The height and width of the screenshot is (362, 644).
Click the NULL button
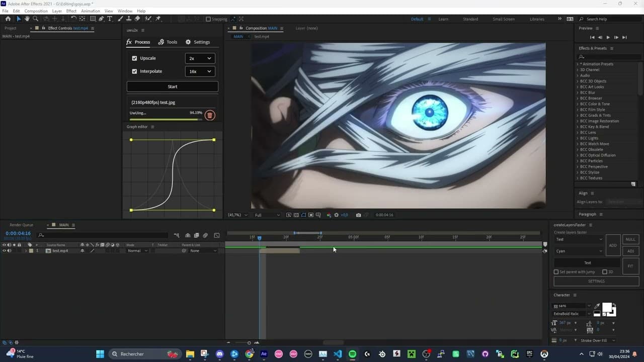(x=630, y=239)
